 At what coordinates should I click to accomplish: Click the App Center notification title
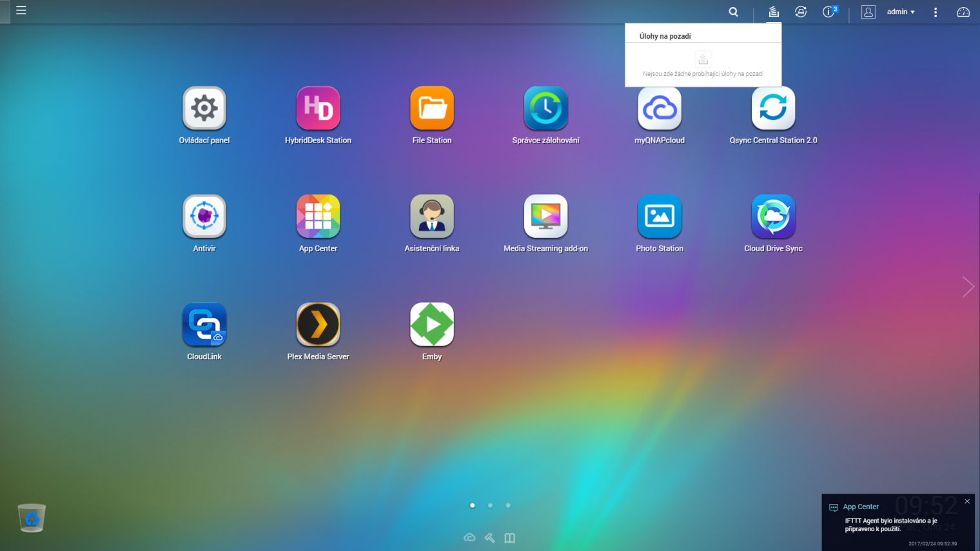861,507
